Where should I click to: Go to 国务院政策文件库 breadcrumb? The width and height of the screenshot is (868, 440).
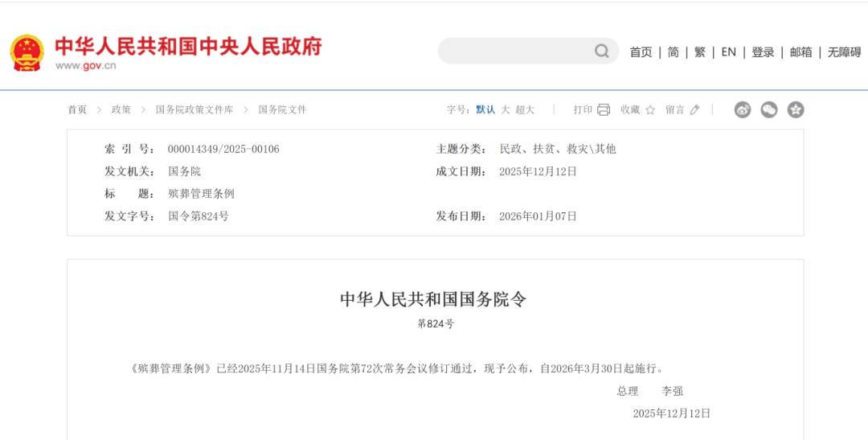(194, 110)
